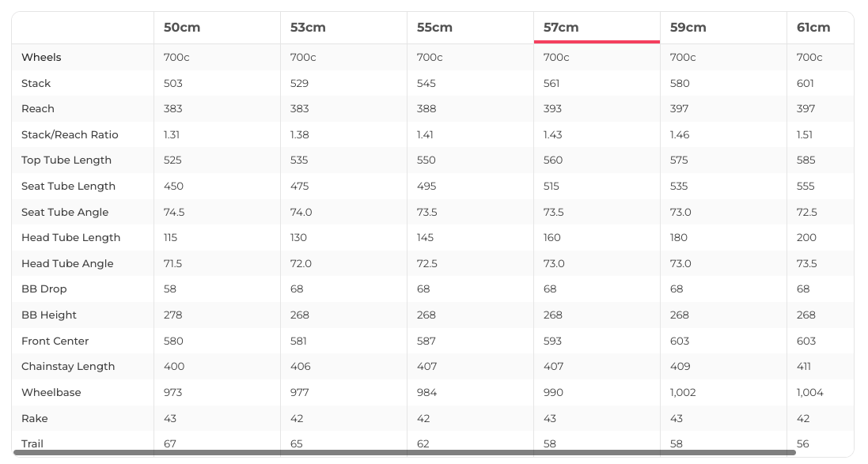Click the Stack row label
The height and width of the screenshot is (464, 868).
point(36,84)
